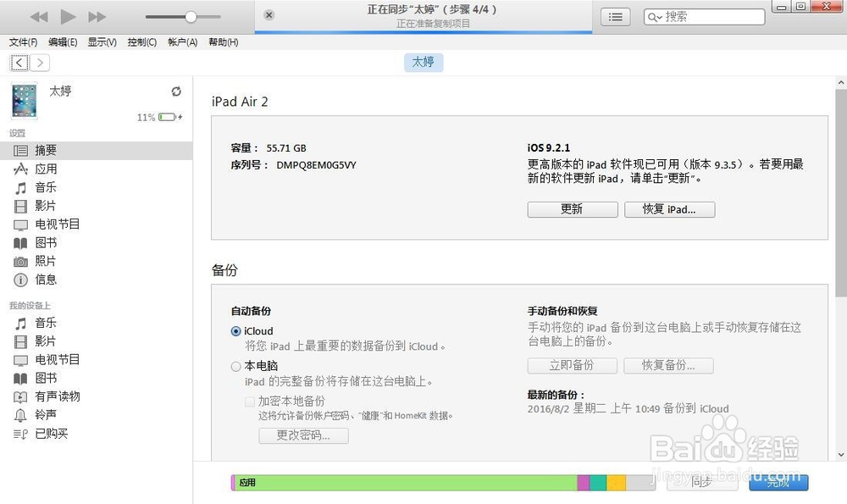Image resolution: width=847 pixels, height=504 pixels.
Task: Click the yellow storage bar segment
Action: coord(617,482)
